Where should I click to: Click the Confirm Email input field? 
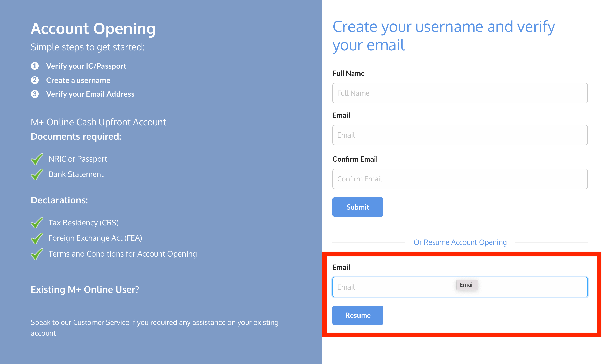460,179
